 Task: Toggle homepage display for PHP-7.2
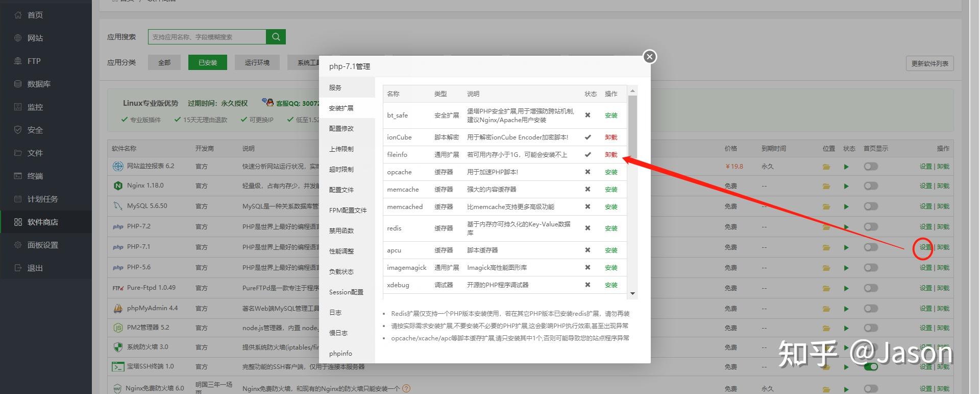pos(871,226)
